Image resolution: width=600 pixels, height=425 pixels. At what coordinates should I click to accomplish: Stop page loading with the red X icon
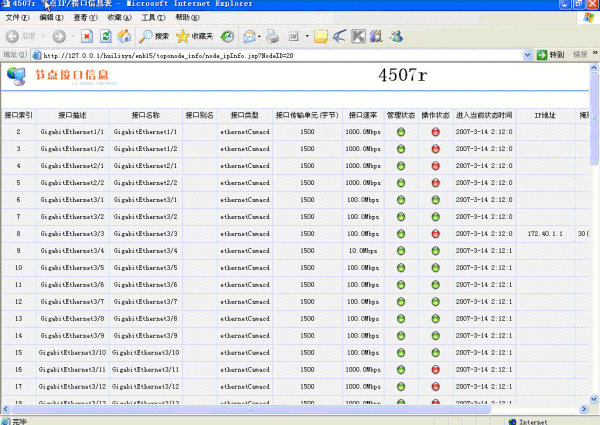point(87,36)
